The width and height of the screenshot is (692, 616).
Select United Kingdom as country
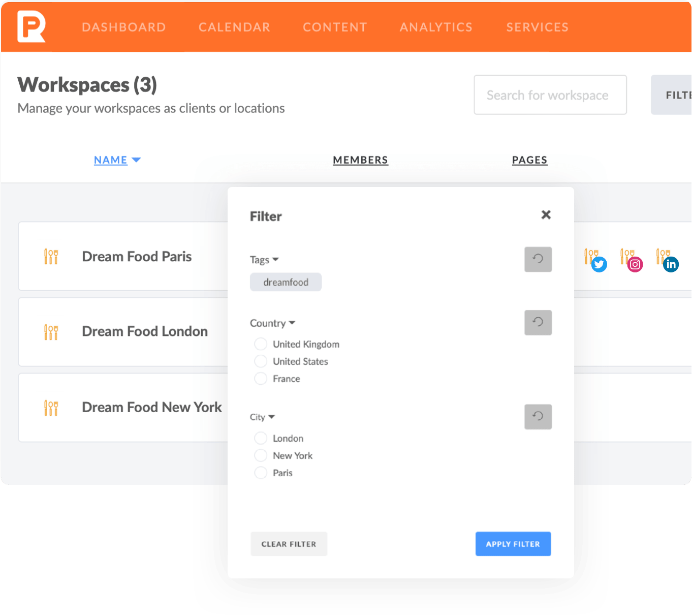click(261, 344)
